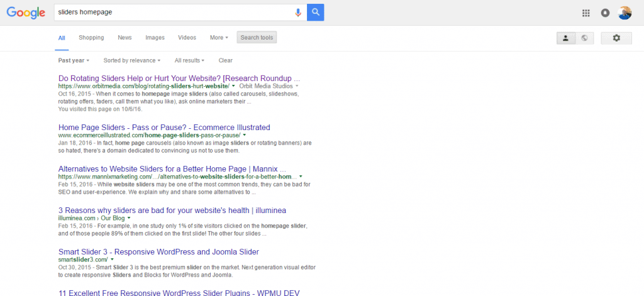644x296 pixels.
Task: Switch to the News tab
Action: point(125,37)
